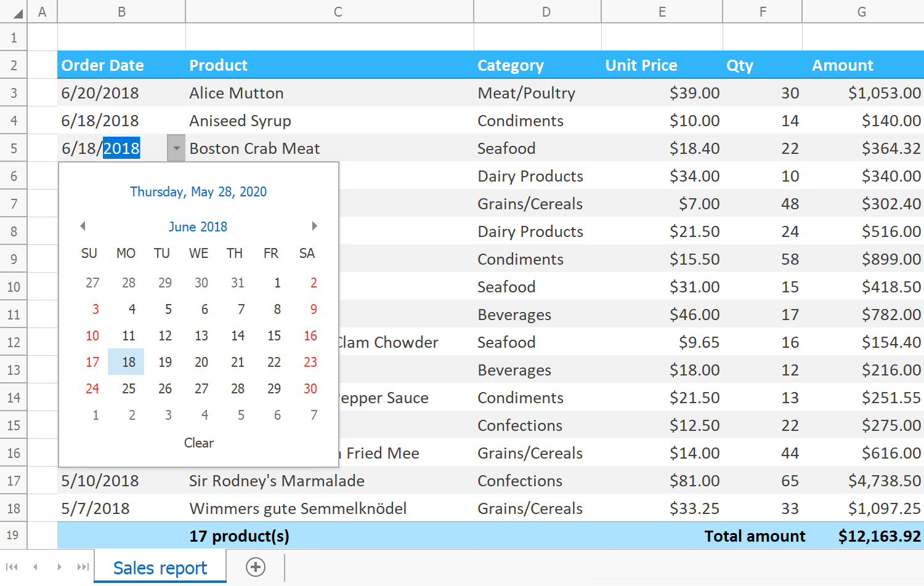This screenshot has height=586, width=924.
Task: Navigate to the previous sheet
Action: (x=35, y=567)
